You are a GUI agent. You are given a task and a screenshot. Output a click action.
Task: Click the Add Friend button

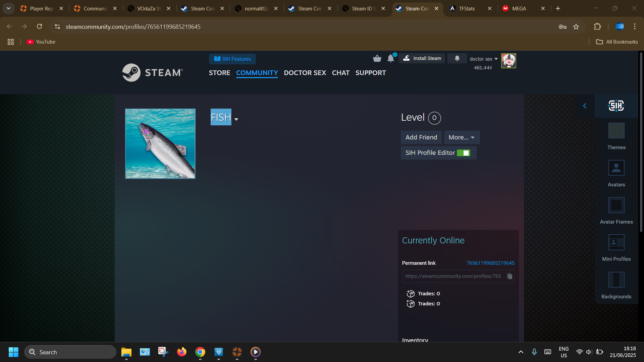pyautogui.click(x=421, y=137)
